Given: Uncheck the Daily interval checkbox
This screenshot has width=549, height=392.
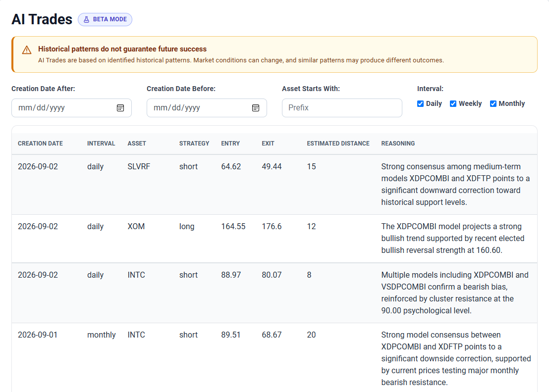Looking at the screenshot, I should (x=421, y=104).
